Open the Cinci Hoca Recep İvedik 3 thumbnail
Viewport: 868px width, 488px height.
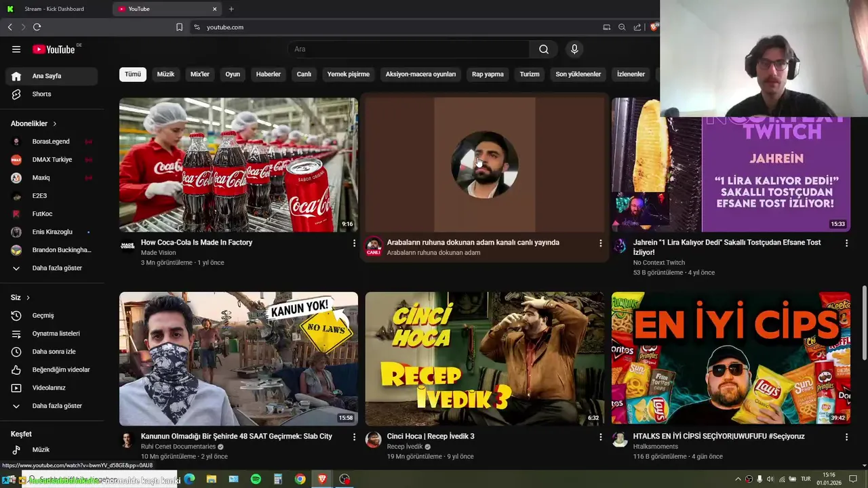pyautogui.click(x=485, y=359)
